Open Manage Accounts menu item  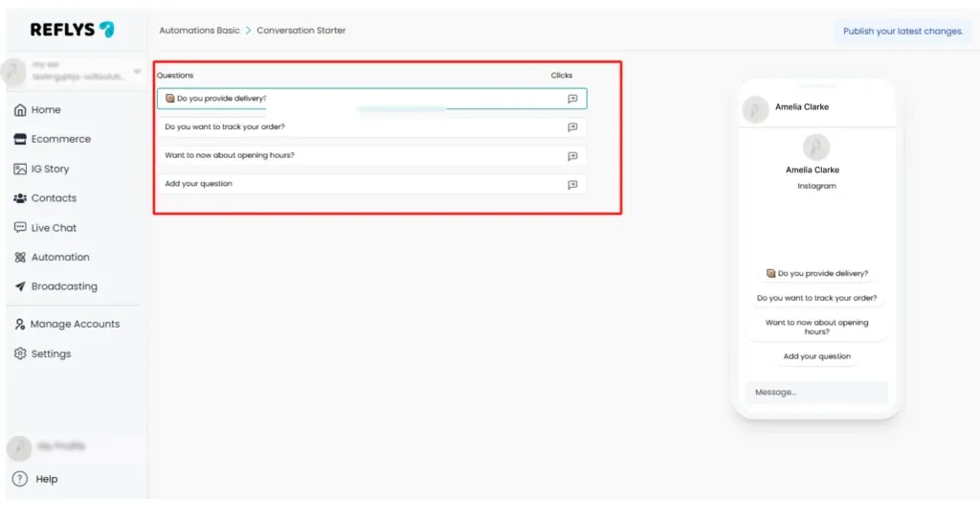coord(66,324)
